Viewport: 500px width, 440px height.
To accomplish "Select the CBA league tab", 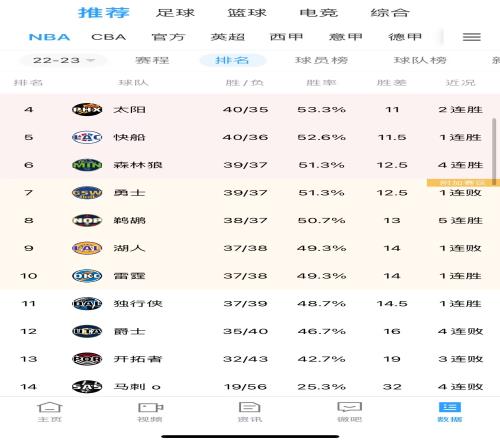I will (109, 37).
